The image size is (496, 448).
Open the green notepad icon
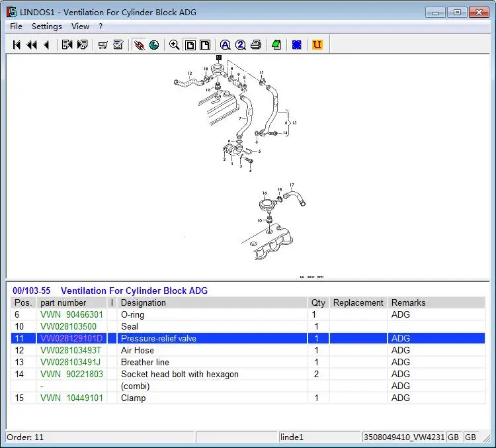coord(276,45)
